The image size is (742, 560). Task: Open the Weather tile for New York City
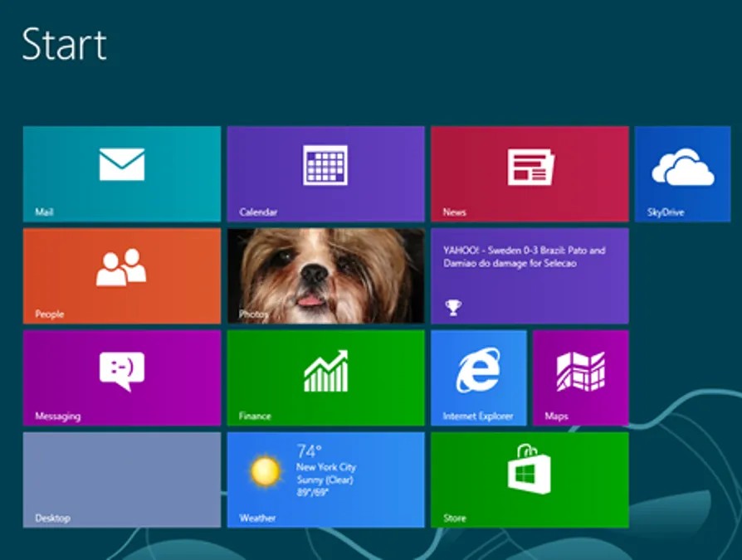pyautogui.click(x=325, y=480)
